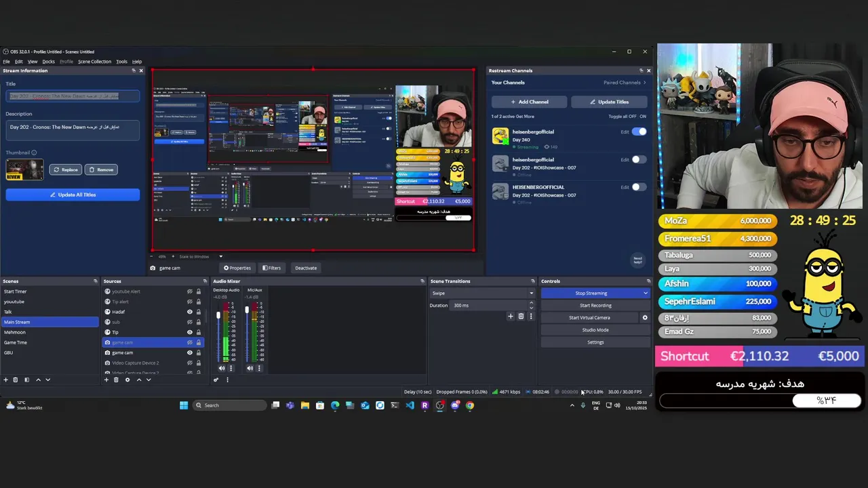The height and width of the screenshot is (488, 868).
Task: Adjust Desktop Audio volume fader
Action: coord(218,315)
